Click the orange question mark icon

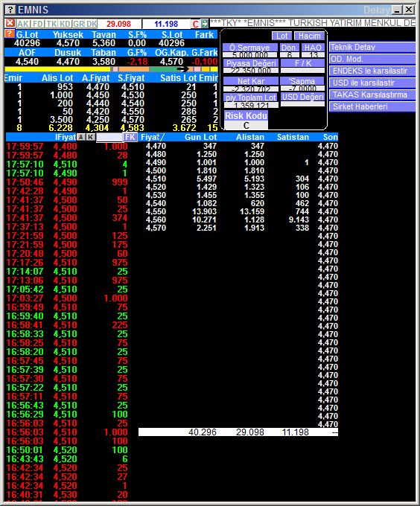(10, 33)
